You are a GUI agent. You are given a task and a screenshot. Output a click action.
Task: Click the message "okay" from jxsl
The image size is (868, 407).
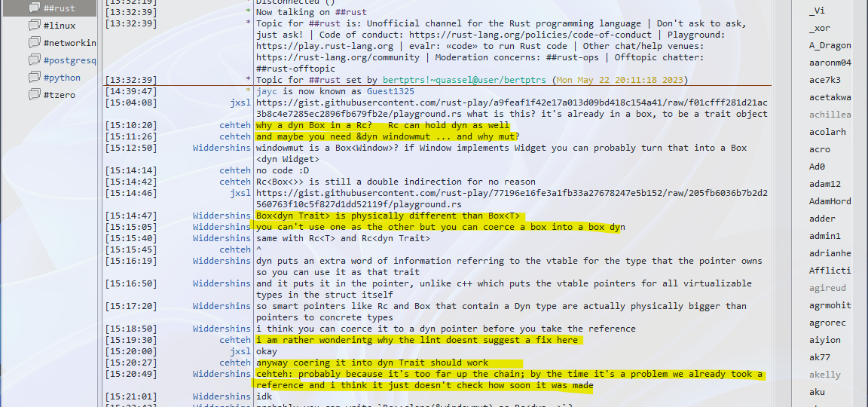tap(267, 351)
